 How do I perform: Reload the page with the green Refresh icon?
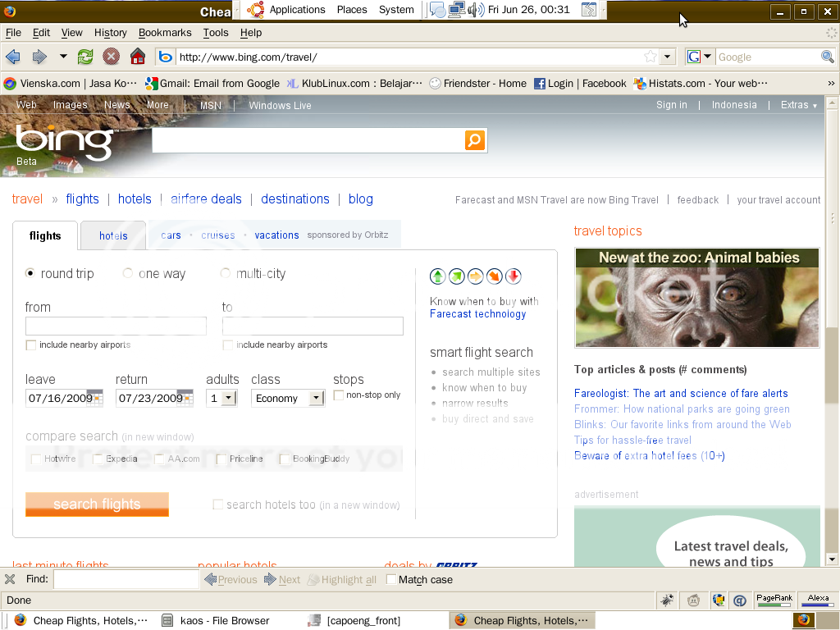(x=85, y=57)
